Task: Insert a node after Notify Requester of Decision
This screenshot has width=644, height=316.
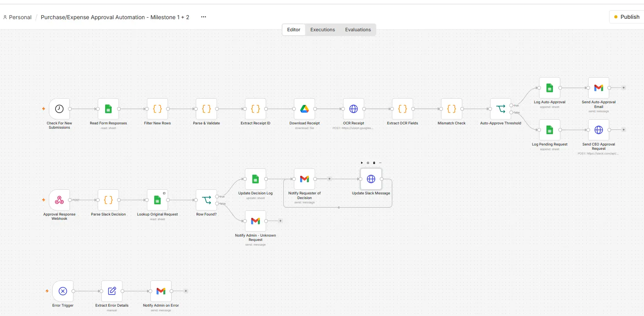Action: 329,179
